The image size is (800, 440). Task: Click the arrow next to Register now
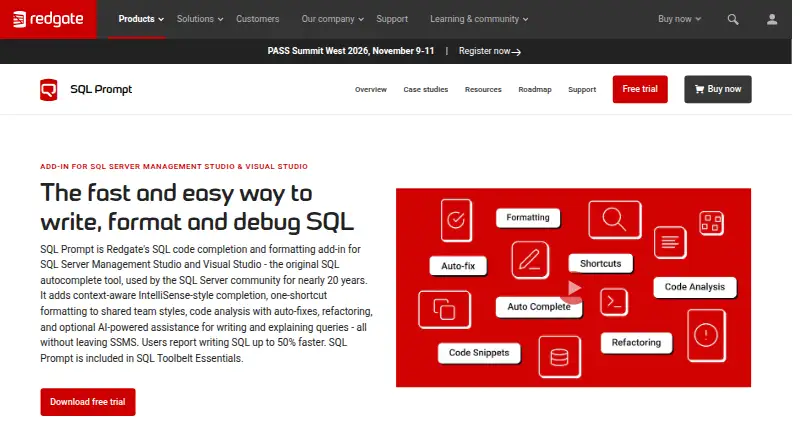[516, 52]
